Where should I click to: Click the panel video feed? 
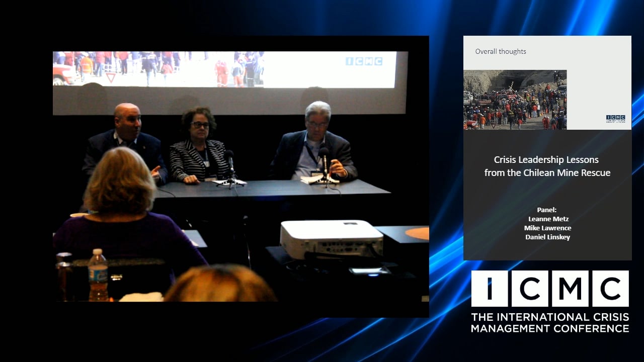(241, 176)
